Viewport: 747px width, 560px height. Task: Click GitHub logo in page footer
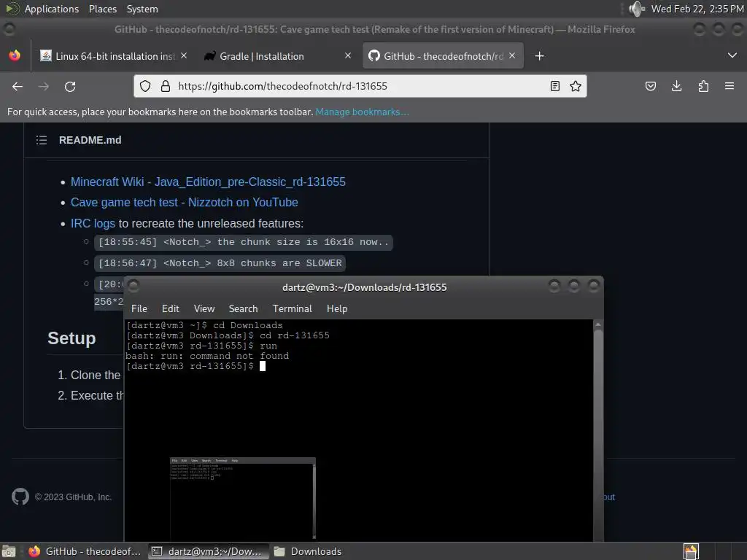[x=20, y=497]
